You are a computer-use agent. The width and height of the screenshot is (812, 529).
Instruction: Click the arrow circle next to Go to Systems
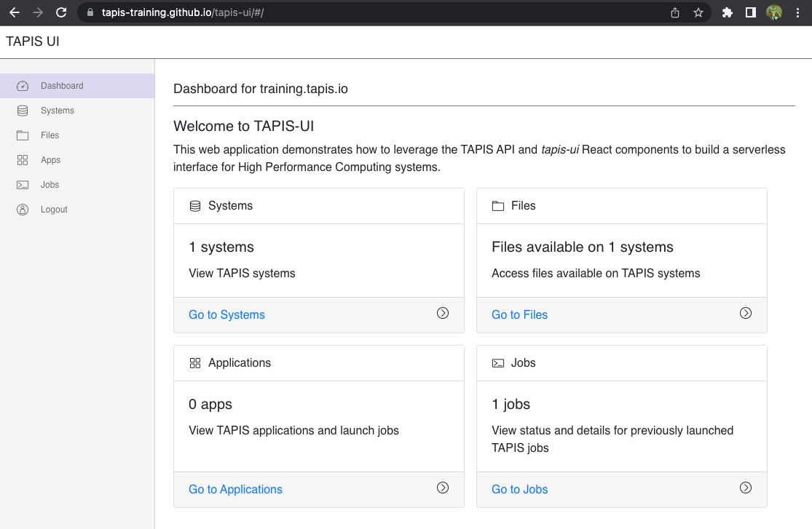(x=442, y=313)
